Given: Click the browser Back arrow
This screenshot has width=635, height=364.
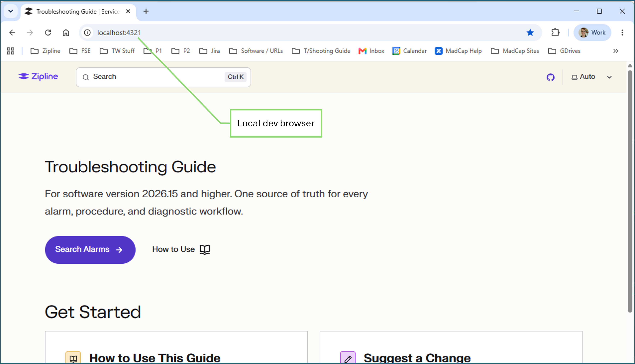Looking at the screenshot, I should pyautogui.click(x=12, y=33).
